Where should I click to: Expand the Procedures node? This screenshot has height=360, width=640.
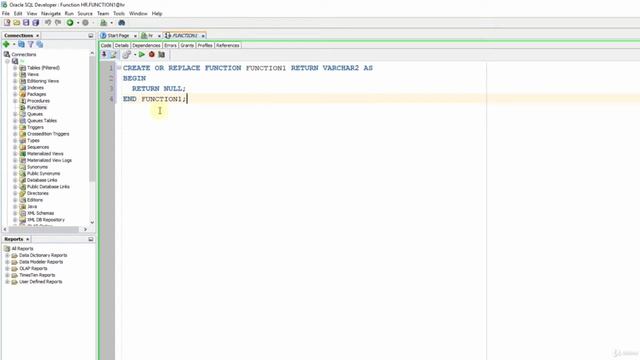pyautogui.click(x=15, y=101)
